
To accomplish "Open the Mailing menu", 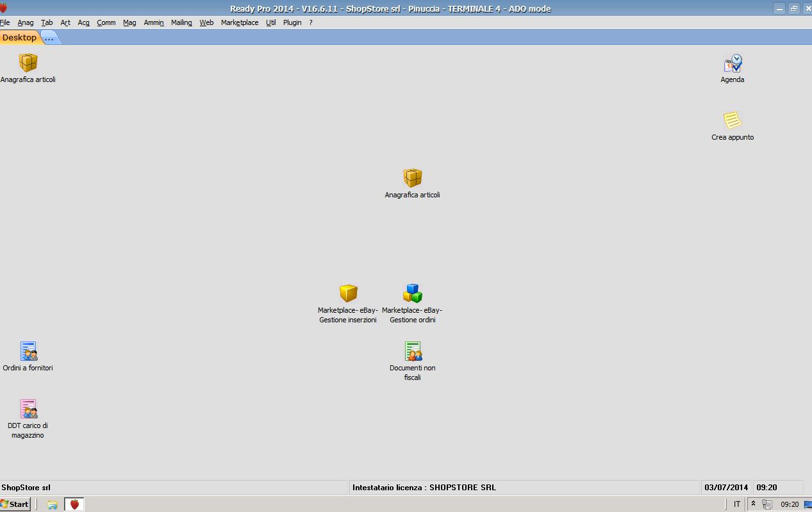I will [181, 22].
